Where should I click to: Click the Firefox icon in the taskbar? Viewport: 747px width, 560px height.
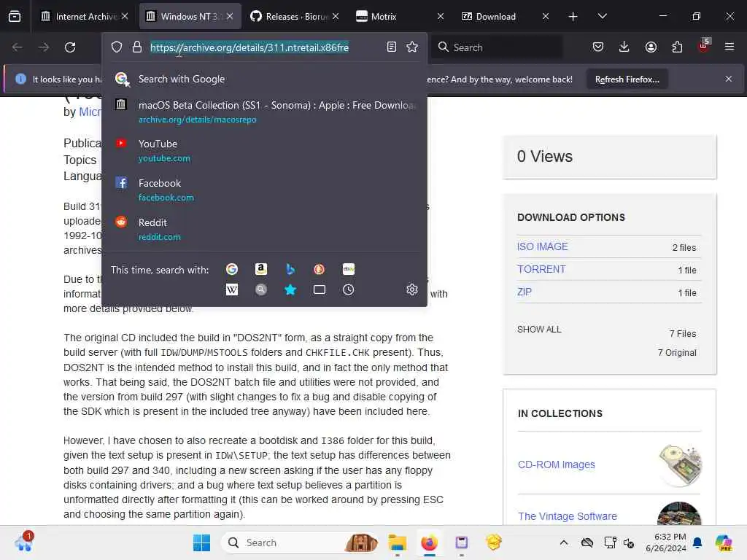point(429,542)
